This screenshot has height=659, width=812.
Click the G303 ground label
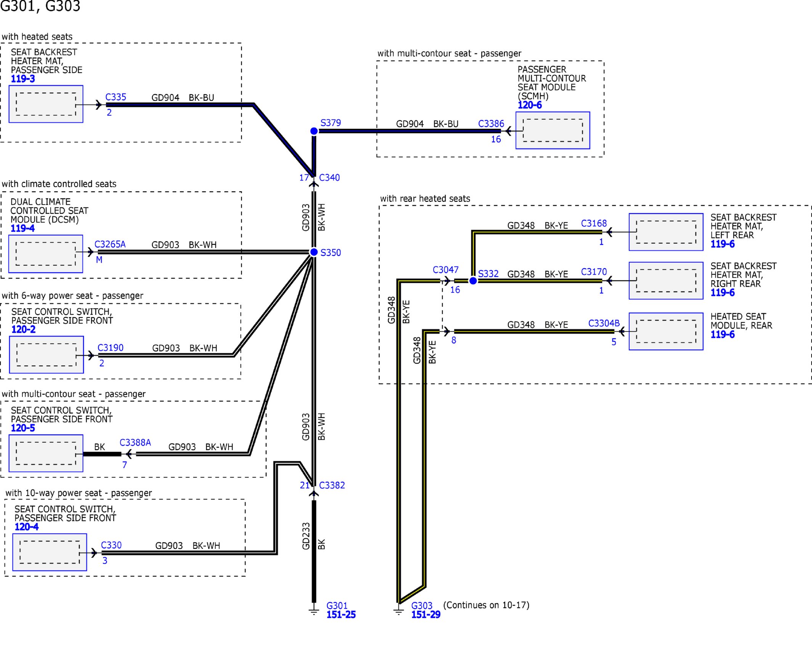pos(422,606)
